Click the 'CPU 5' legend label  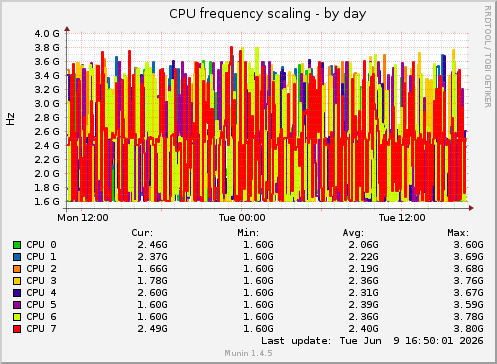point(41,305)
